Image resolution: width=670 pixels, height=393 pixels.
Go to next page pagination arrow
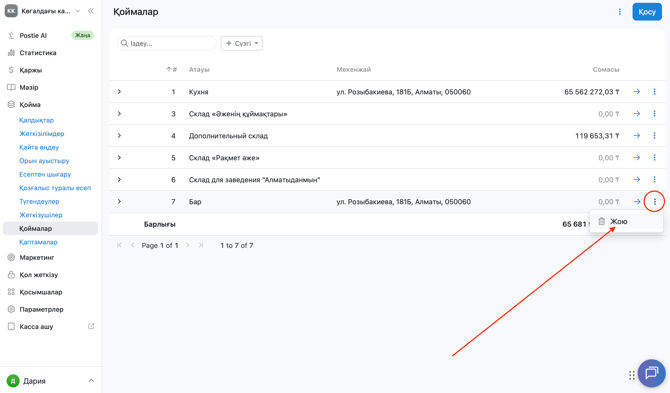click(188, 245)
